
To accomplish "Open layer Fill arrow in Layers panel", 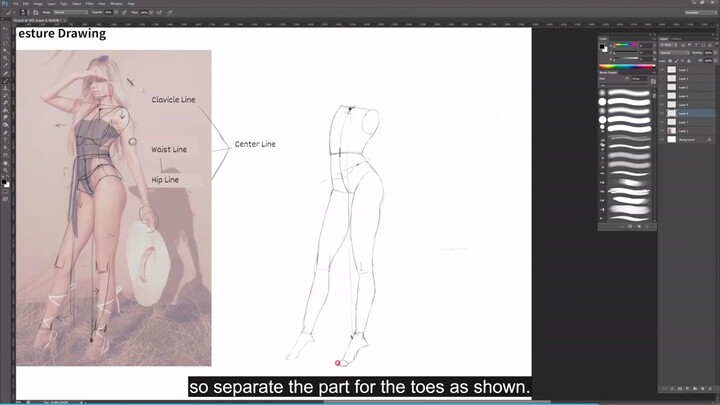I will point(715,61).
